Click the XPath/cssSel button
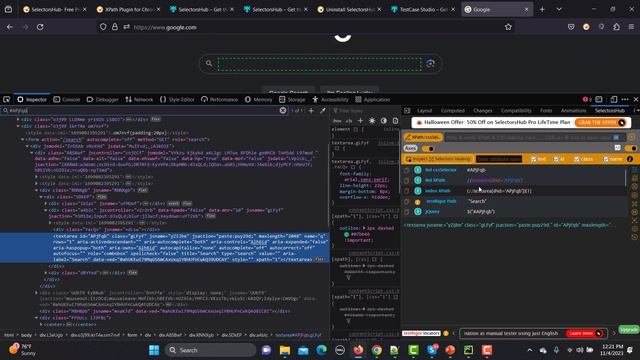The image size is (640, 360). point(422,137)
